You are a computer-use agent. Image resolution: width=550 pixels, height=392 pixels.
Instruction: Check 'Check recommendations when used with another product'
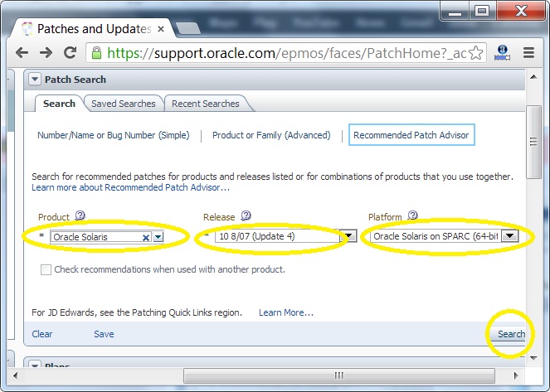pos(46,269)
